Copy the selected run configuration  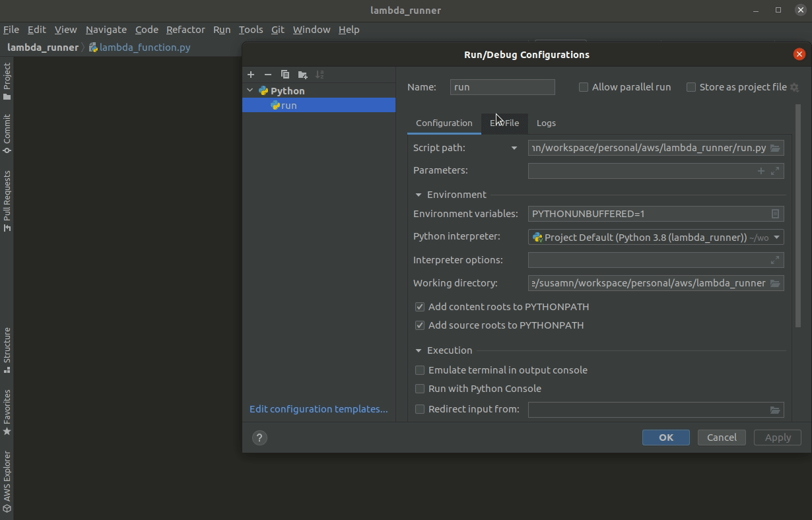(285, 75)
